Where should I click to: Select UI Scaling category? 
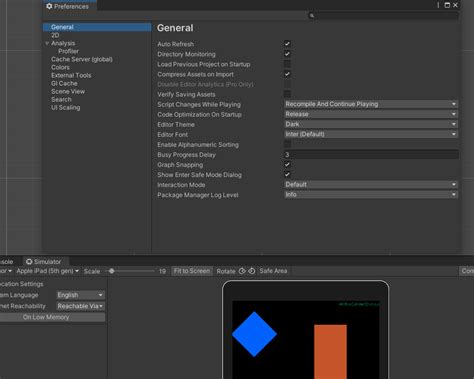pyautogui.click(x=65, y=107)
